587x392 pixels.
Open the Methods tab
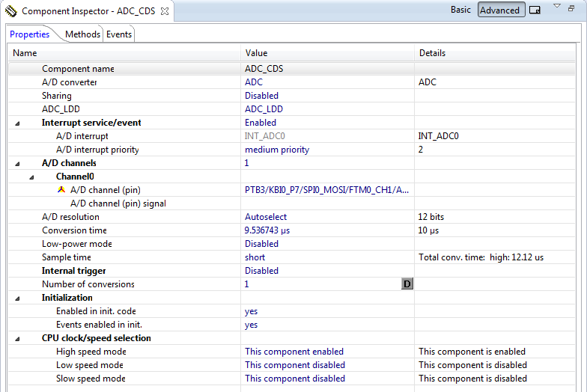click(82, 34)
